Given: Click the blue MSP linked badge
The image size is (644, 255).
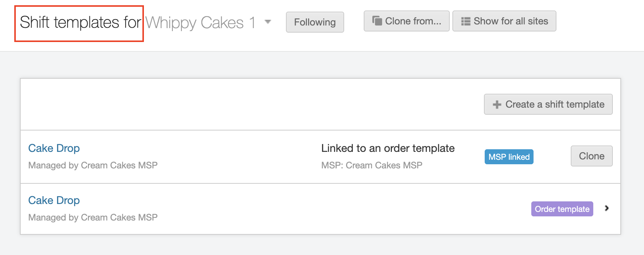Looking at the screenshot, I should pyautogui.click(x=509, y=157).
